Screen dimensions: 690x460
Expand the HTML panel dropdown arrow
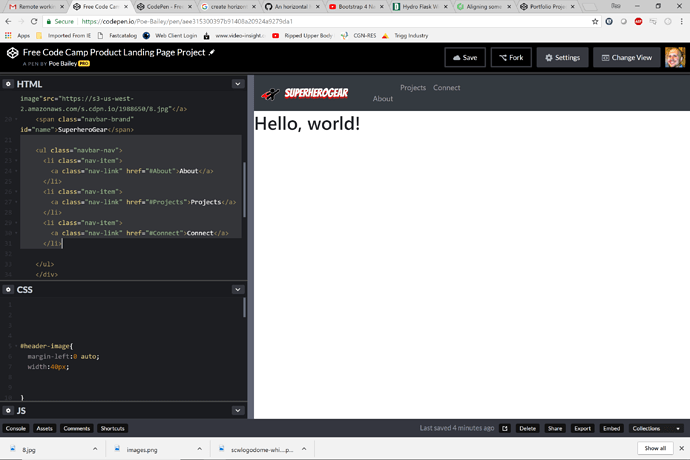238,84
